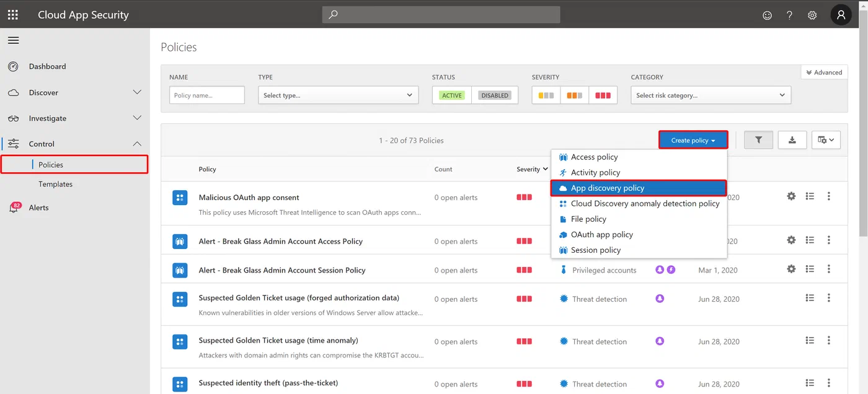Screen dimensions: 868x394
Task: Click the Malicious OAuth app consent policy icon
Action: [180, 198]
